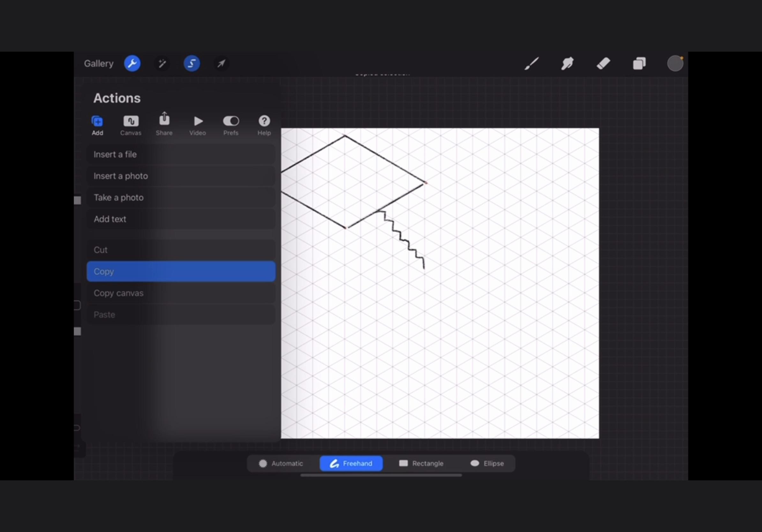Select Copy from Actions menu
The height and width of the screenshot is (532, 762).
(x=181, y=271)
